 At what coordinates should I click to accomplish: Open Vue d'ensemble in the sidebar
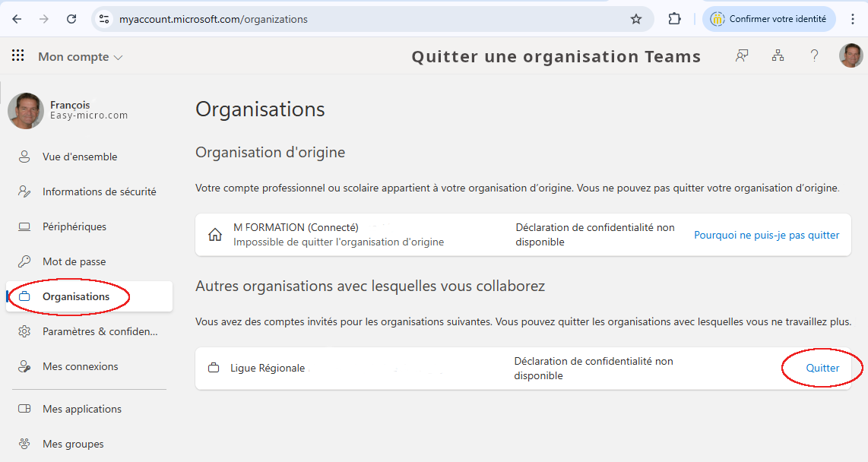click(89, 157)
